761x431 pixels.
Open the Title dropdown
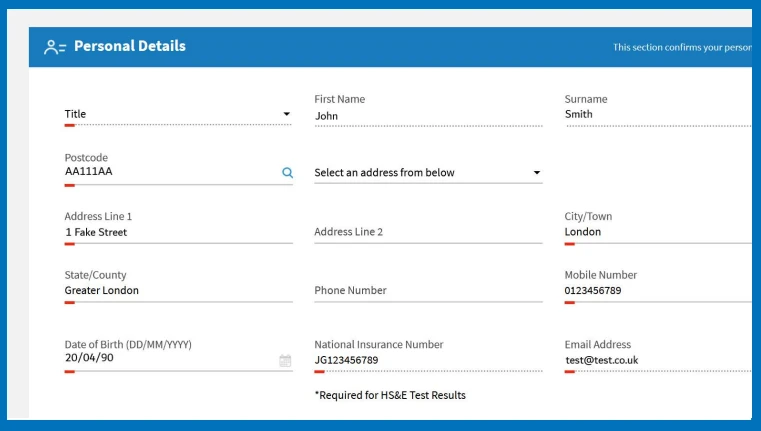[178, 114]
